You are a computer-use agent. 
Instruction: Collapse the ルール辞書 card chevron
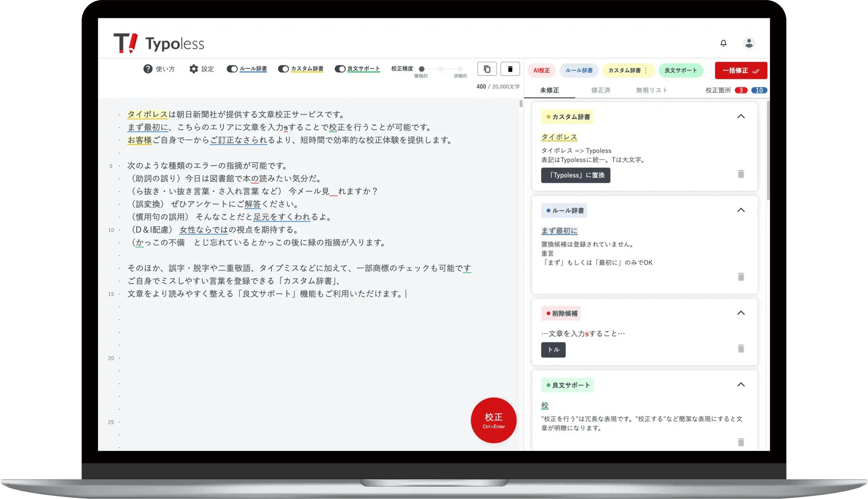tap(741, 210)
